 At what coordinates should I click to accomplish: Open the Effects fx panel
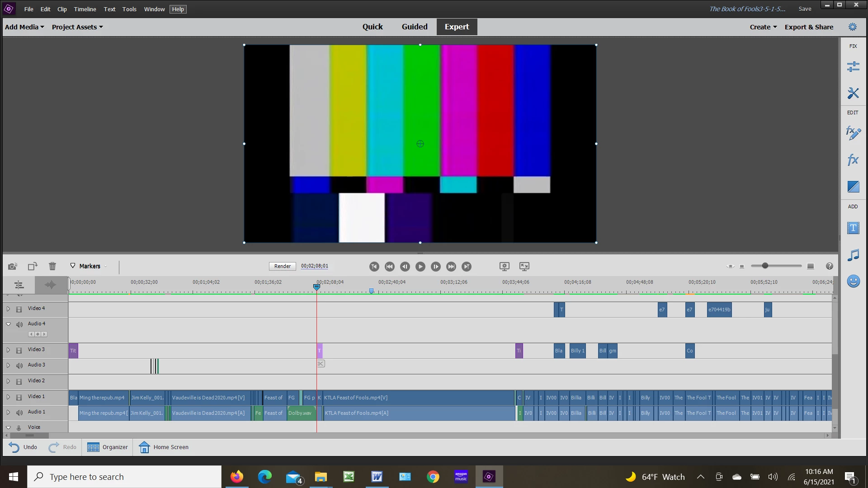pyautogui.click(x=853, y=160)
